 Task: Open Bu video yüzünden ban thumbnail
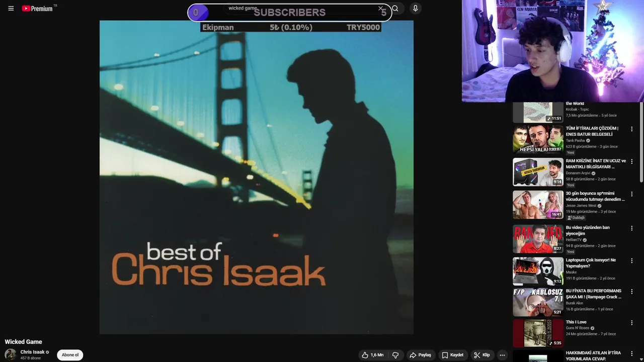538,238
